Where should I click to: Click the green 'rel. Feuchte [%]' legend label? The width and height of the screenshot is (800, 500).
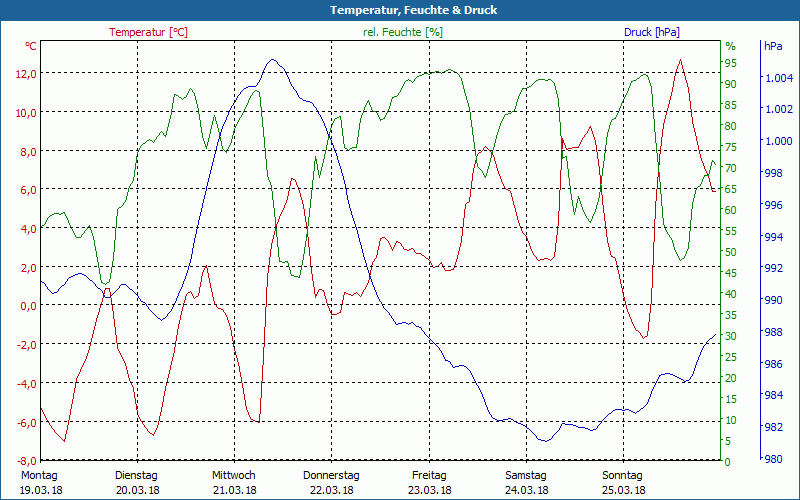[403, 32]
